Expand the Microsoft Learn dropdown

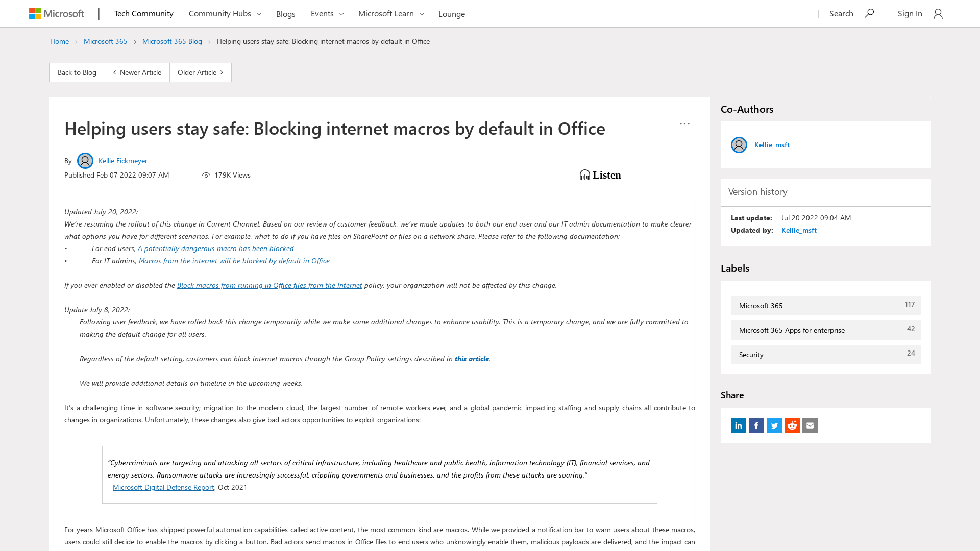[x=391, y=14]
